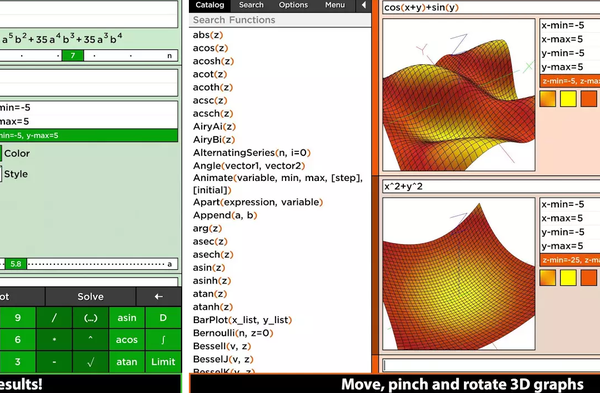The image size is (600, 393).
Task: Open the Menu tab
Action: (x=335, y=5)
